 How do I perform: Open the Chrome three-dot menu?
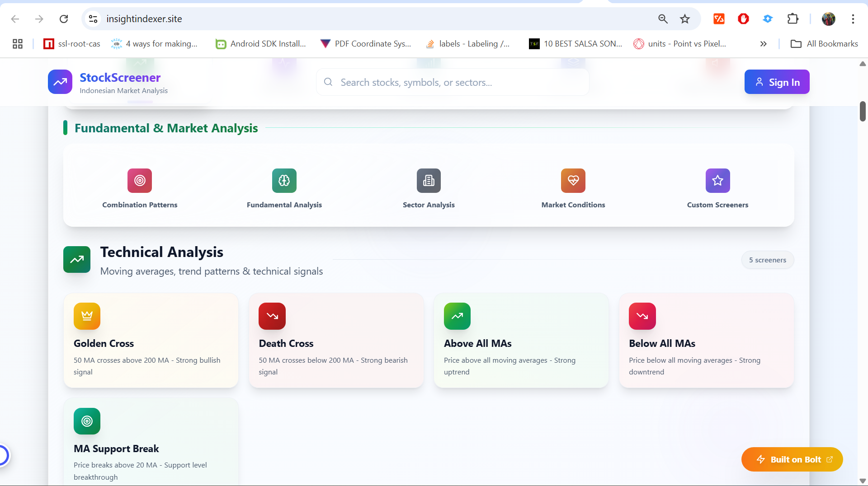click(853, 19)
